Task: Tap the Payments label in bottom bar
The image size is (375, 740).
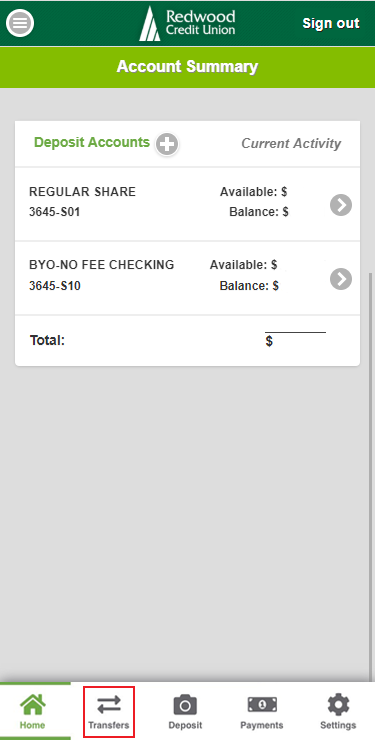Action: click(x=262, y=725)
